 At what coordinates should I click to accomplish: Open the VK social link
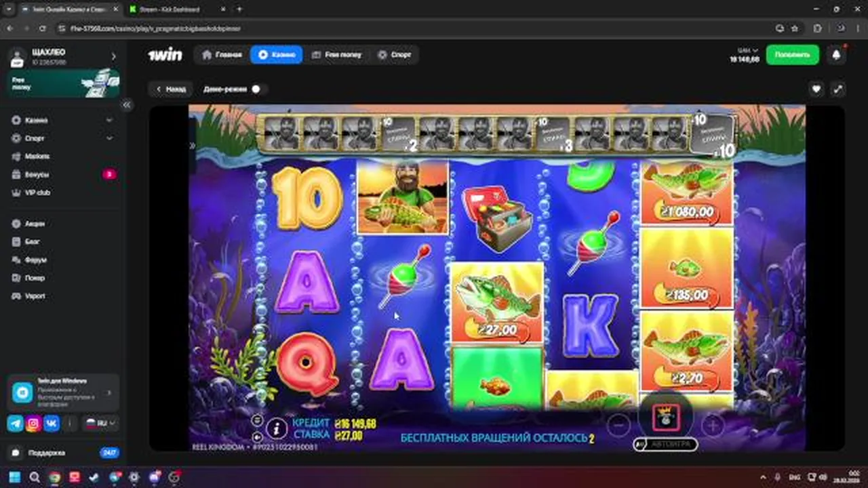(x=52, y=424)
